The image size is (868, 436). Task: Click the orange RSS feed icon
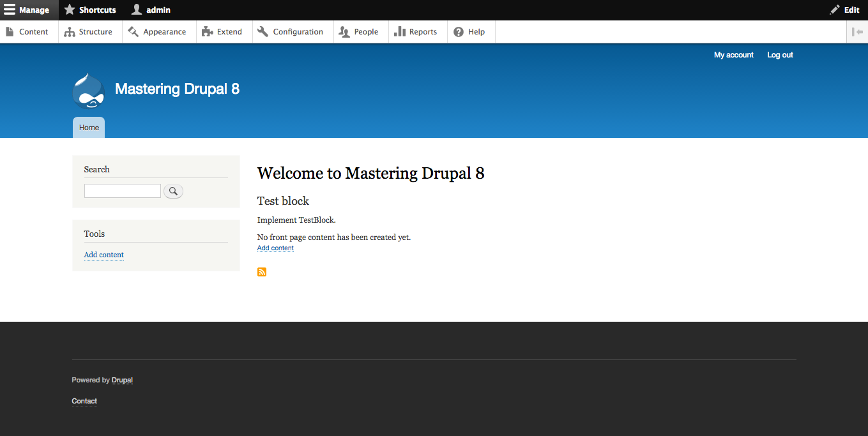click(262, 272)
